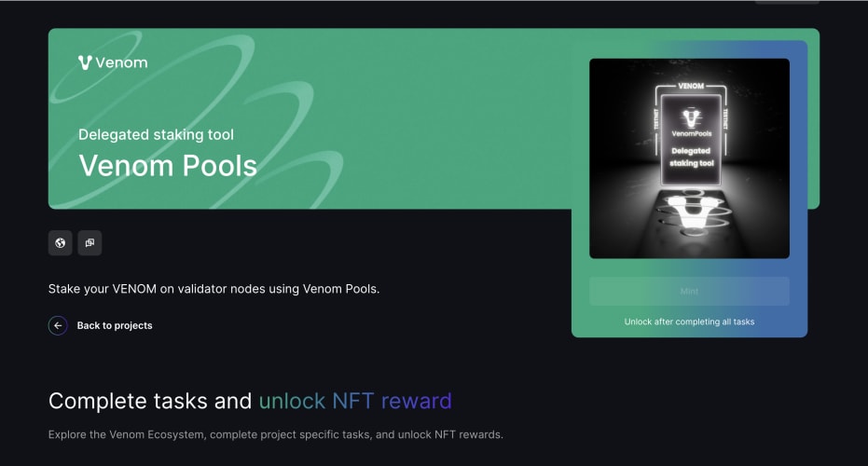Click 'Delegated staking tool' subtitle
Viewport: 868px width, 466px height.
[x=156, y=134]
